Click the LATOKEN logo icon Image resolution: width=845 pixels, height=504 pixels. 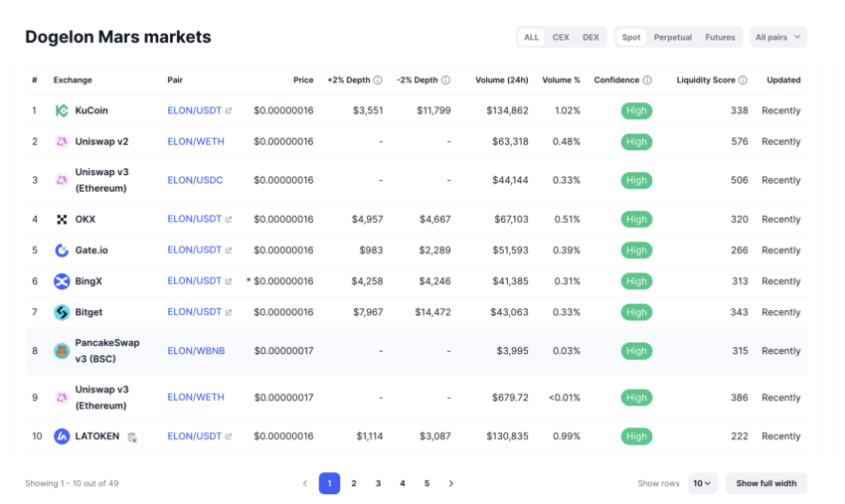pyautogui.click(x=62, y=436)
